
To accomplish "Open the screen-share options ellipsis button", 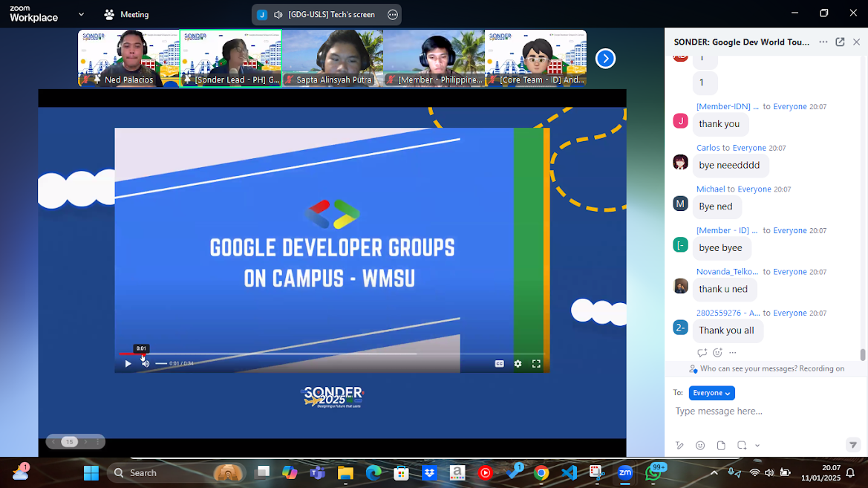I will 393,14.
